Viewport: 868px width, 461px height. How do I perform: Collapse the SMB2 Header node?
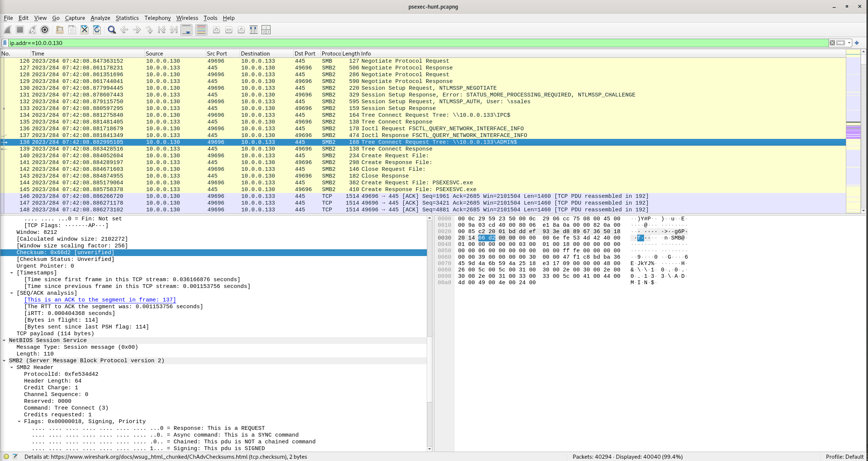[12, 368]
